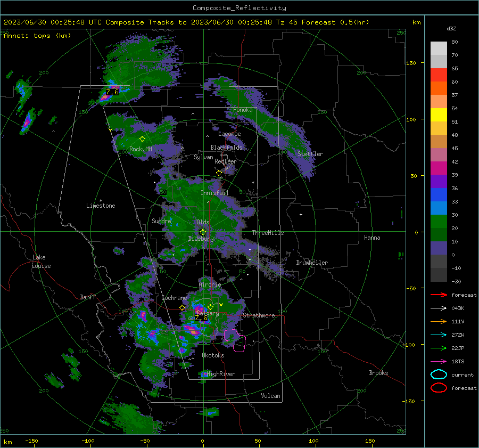The height and width of the screenshot is (448, 479).
Task: Click the Stettler city label
Action: pos(310,154)
